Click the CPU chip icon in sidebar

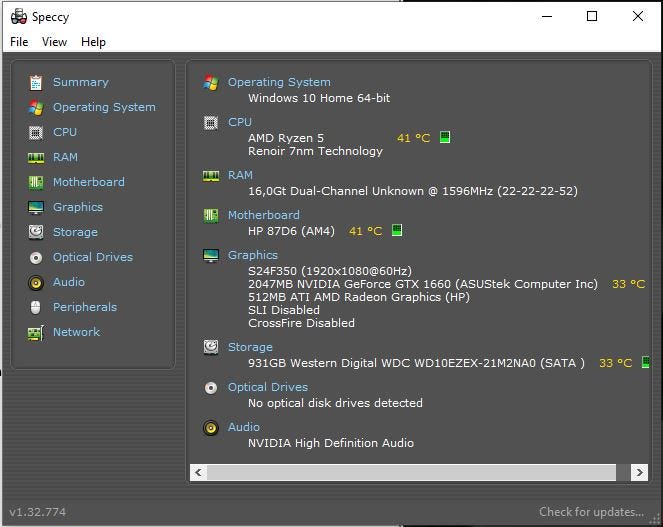coord(36,132)
